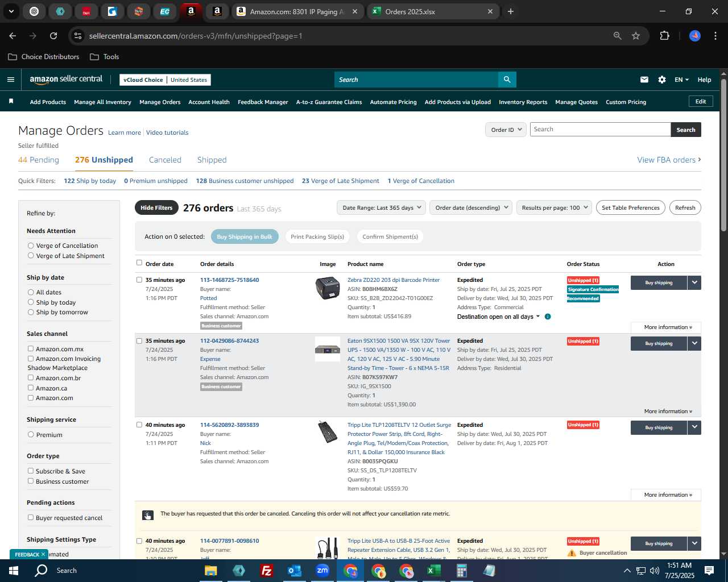
Task: Open the notification center icon
Action: [709, 571]
